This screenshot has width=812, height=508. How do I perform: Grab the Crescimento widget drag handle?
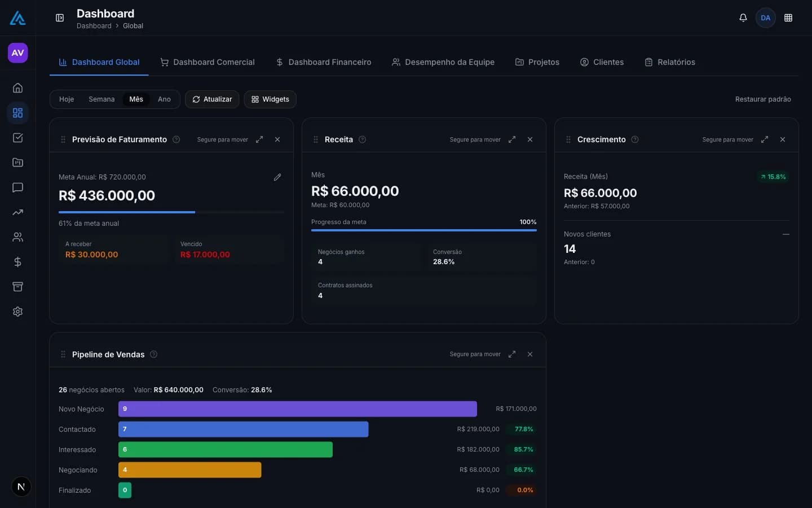point(568,139)
